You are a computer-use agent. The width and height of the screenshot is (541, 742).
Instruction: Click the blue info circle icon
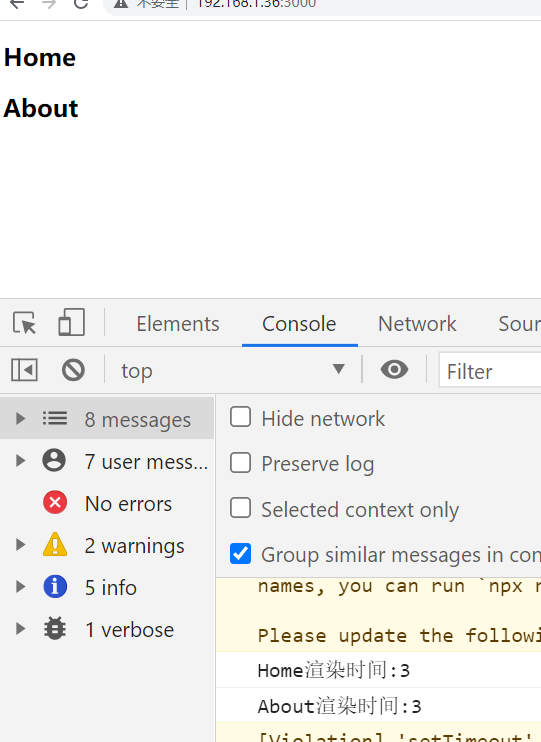(x=55, y=587)
